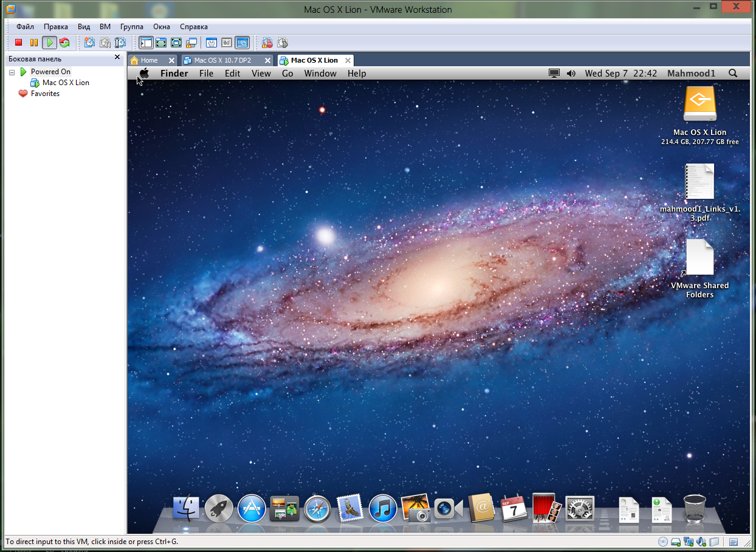Open the ВМ menu
The height and width of the screenshot is (552, 756).
pos(105,27)
